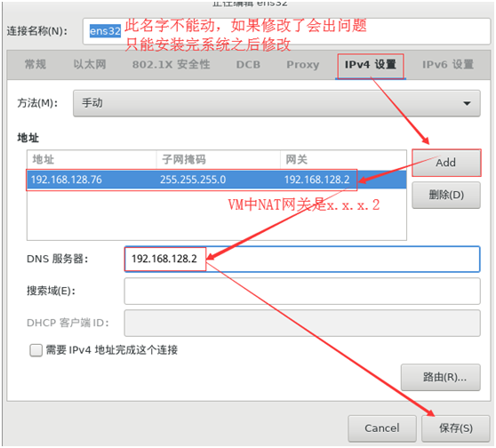Select the IPv4 设置 tab
The image size is (496, 448).
371,65
